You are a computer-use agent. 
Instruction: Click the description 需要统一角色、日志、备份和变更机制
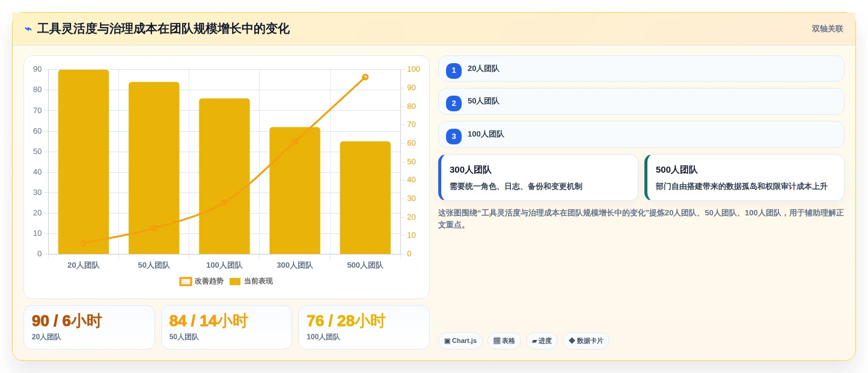tap(516, 186)
